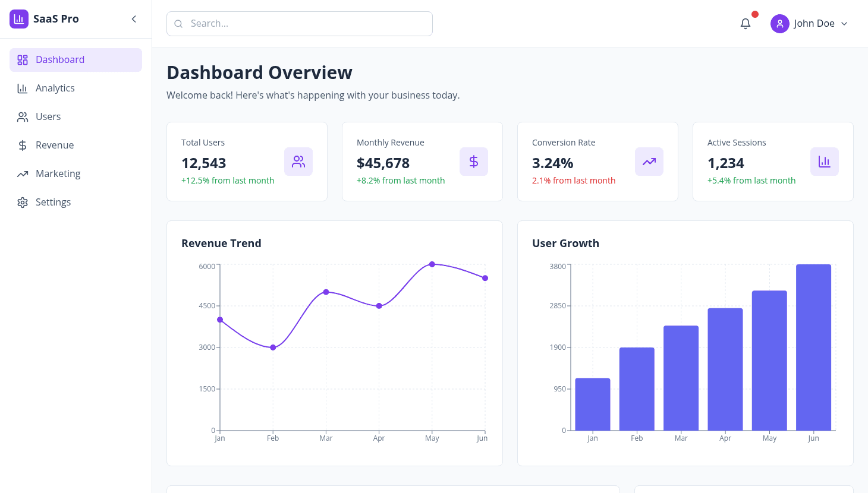Click the Marketing trend arrow icon
Image resolution: width=868 pixels, height=493 pixels.
coord(23,173)
